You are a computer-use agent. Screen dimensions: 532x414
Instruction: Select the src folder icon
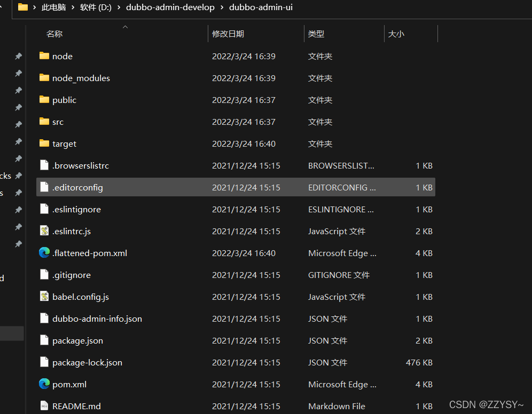click(x=44, y=121)
